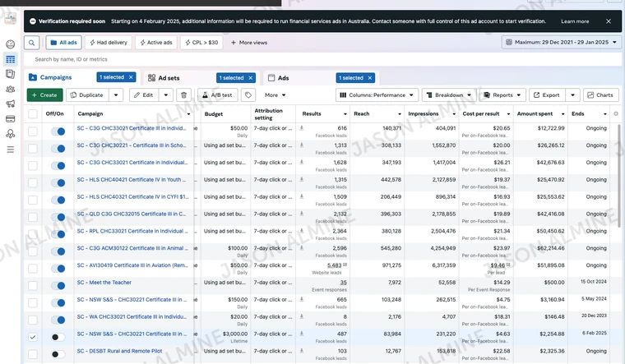The width and height of the screenshot is (625, 364).
Task: Select the Active ads view
Action: point(156,43)
